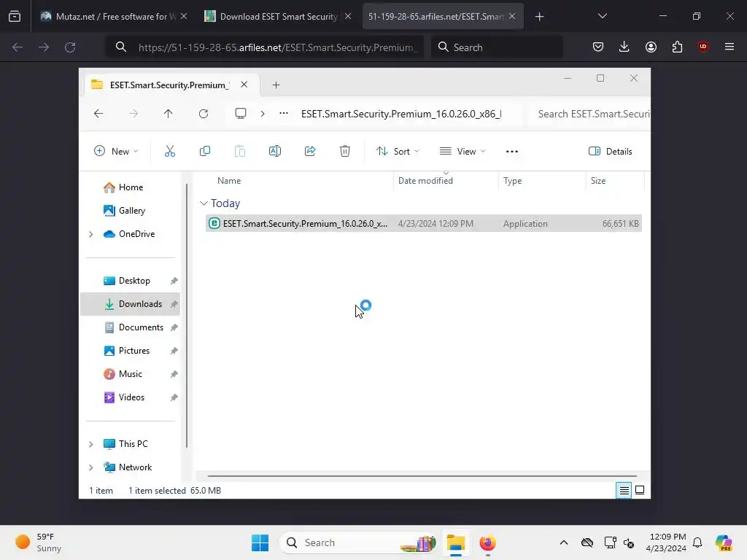The width and height of the screenshot is (747, 560).
Task: Show hidden system tray icons
Action: click(x=564, y=542)
